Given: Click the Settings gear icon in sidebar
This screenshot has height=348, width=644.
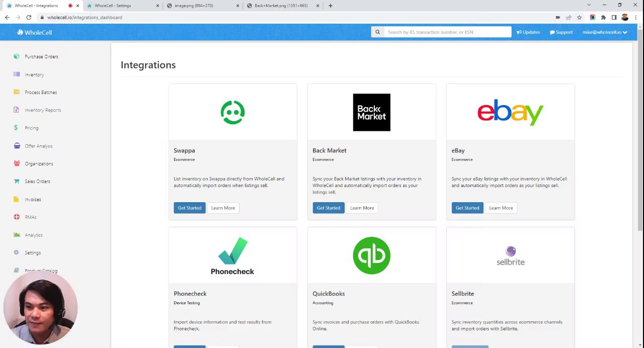Looking at the screenshot, I should (x=17, y=252).
